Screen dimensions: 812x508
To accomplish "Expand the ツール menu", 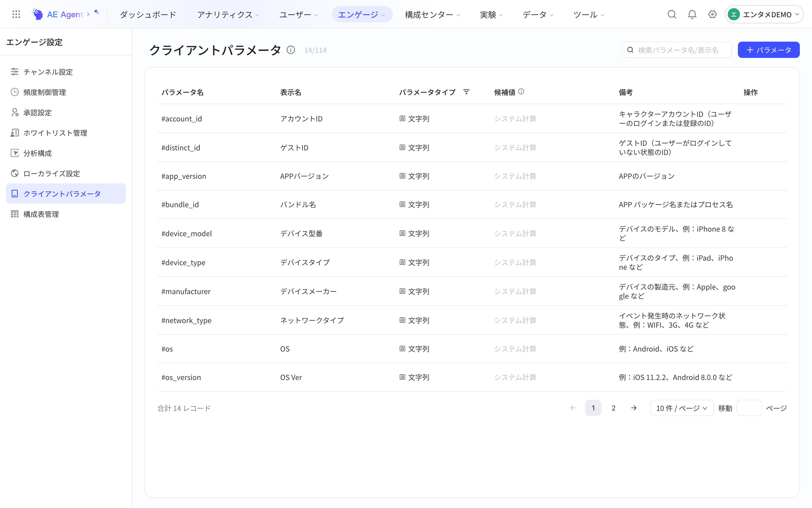I will pyautogui.click(x=588, y=14).
